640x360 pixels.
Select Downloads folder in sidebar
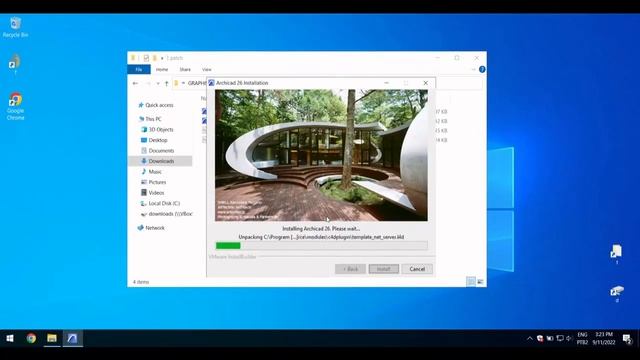pyautogui.click(x=160, y=161)
